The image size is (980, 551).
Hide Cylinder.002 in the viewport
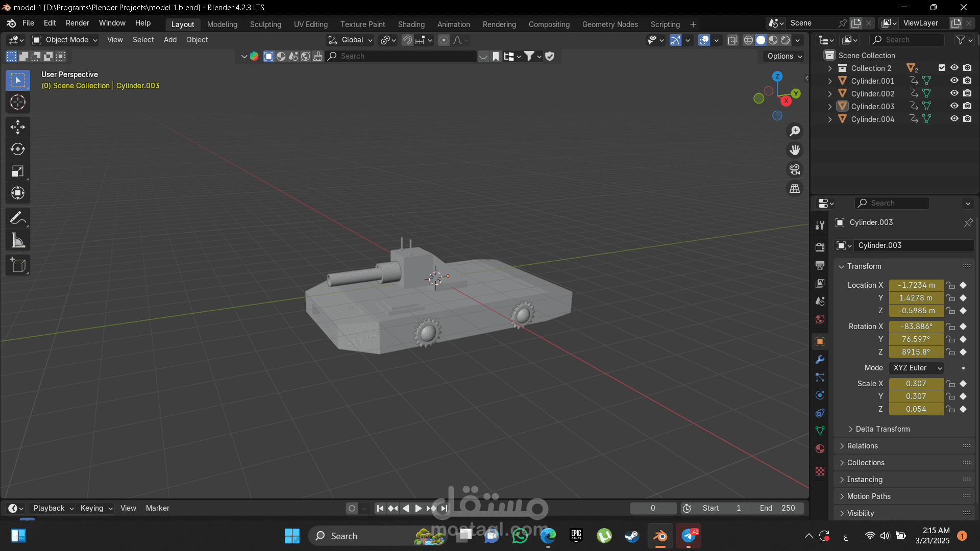click(x=954, y=93)
